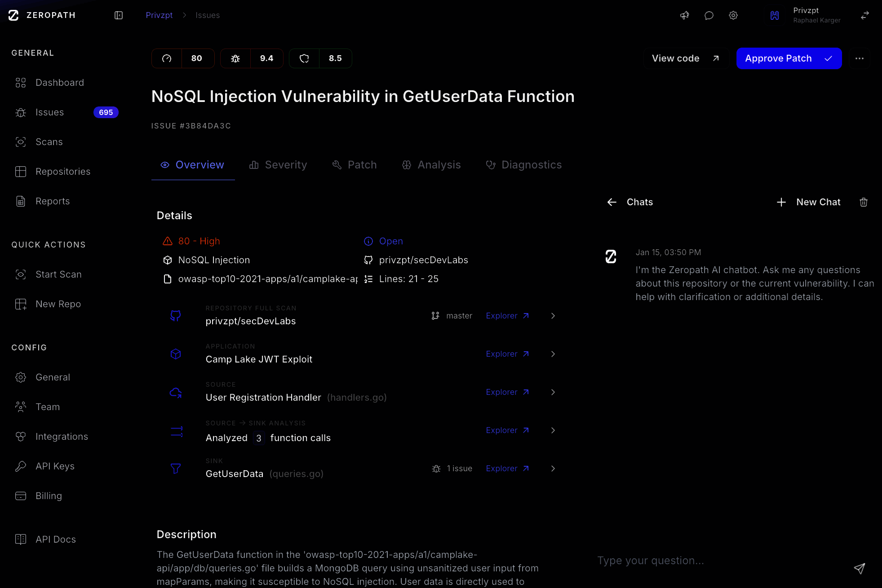The height and width of the screenshot is (588, 882).
Task: Switch to the Severity tab
Action: click(x=278, y=165)
